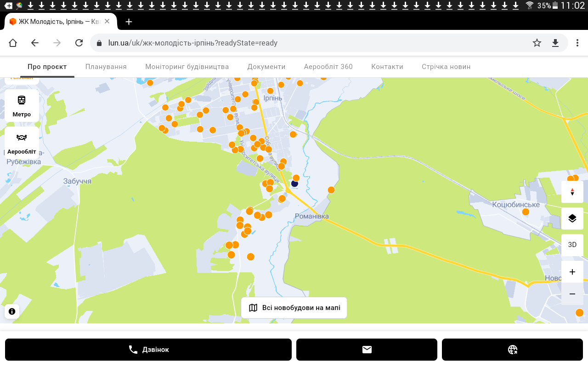Reset map compass orientation
Screen dimensions: 588x368
(x=572, y=192)
